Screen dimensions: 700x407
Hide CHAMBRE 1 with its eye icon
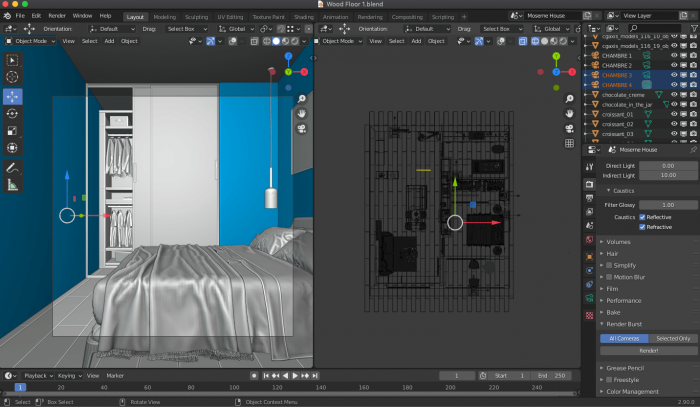pos(674,55)
